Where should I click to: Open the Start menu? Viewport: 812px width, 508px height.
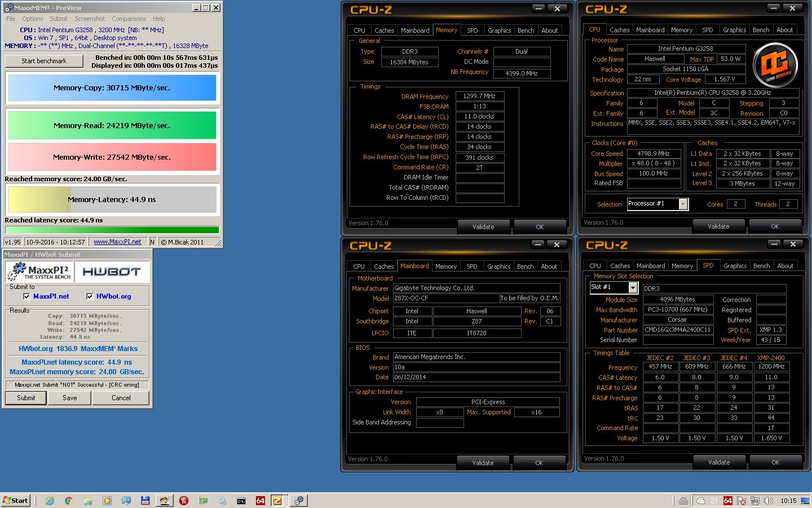[16, 500]
